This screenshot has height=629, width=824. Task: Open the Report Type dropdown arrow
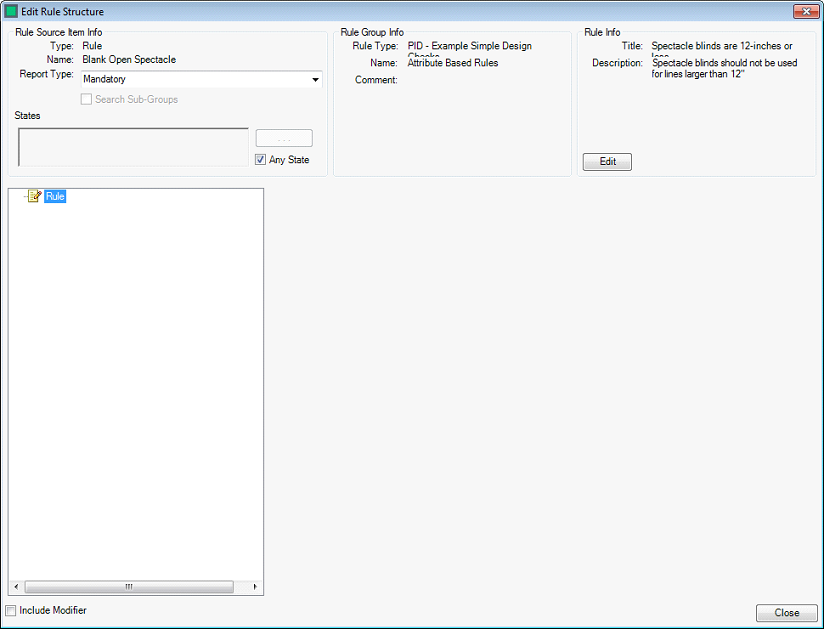point(315,80)
